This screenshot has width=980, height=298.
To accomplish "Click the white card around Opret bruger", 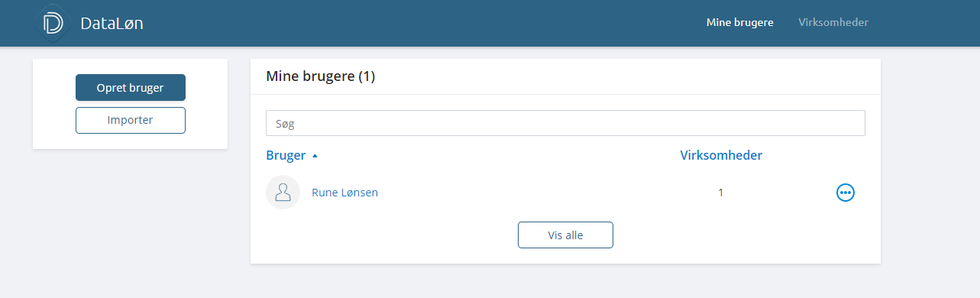I will tap(131, 104).
